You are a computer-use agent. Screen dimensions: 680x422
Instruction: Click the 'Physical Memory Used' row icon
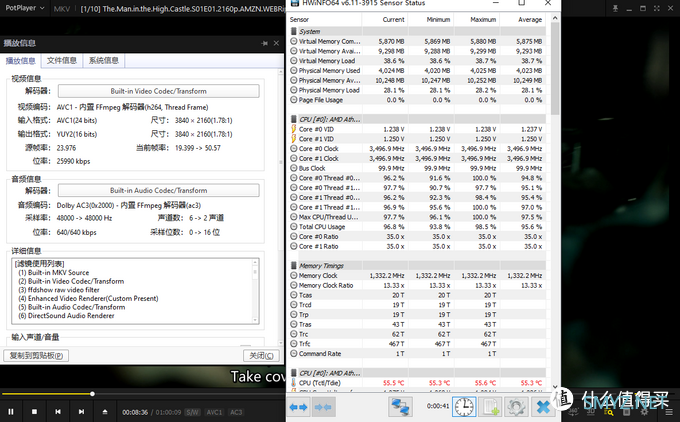click(294, 70)
